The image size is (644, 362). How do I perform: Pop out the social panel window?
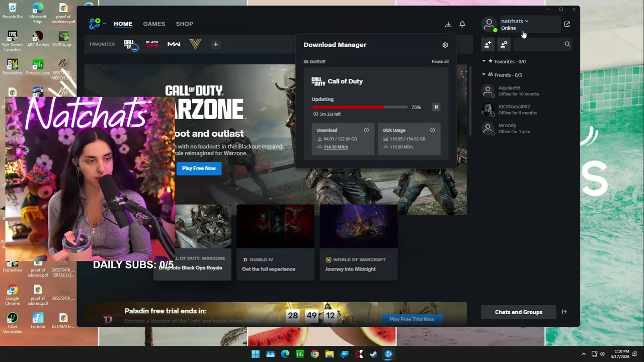point(567,24)
